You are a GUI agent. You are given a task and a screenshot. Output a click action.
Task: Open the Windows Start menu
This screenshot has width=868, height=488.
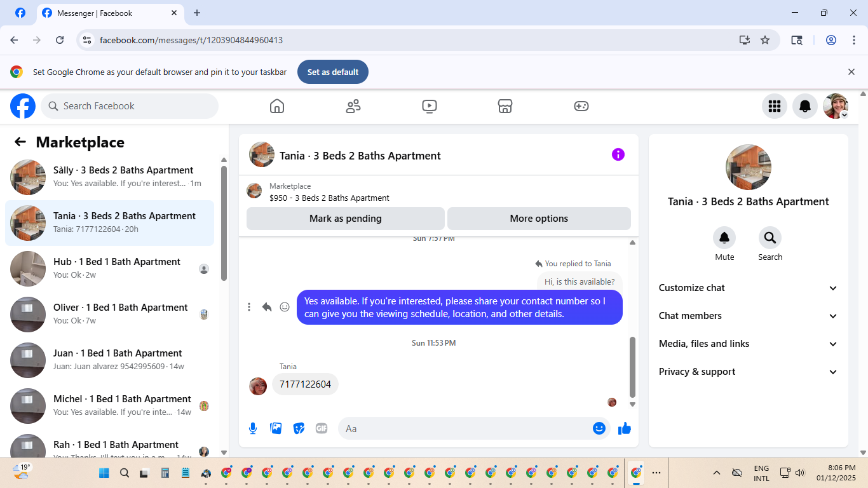click(104, 473)
